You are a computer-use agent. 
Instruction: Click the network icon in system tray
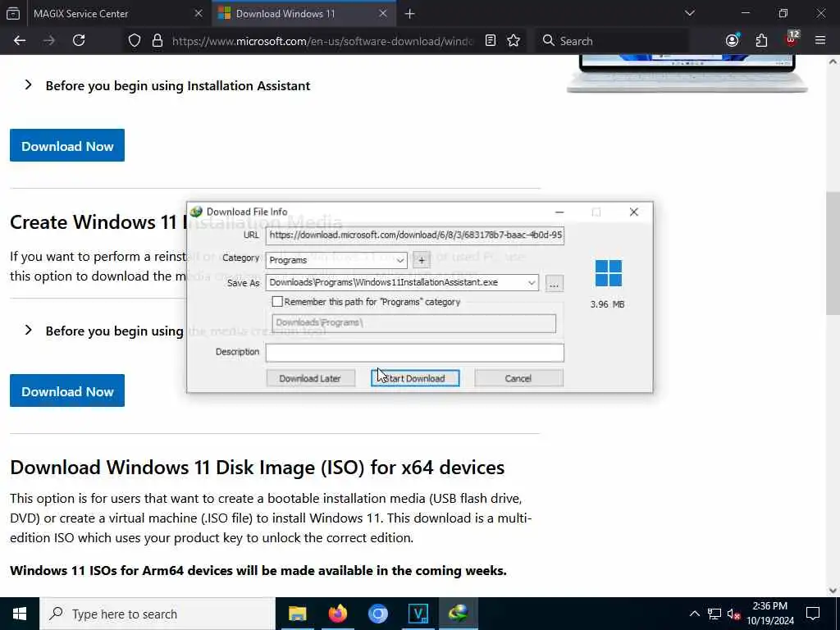pos(714,614)
